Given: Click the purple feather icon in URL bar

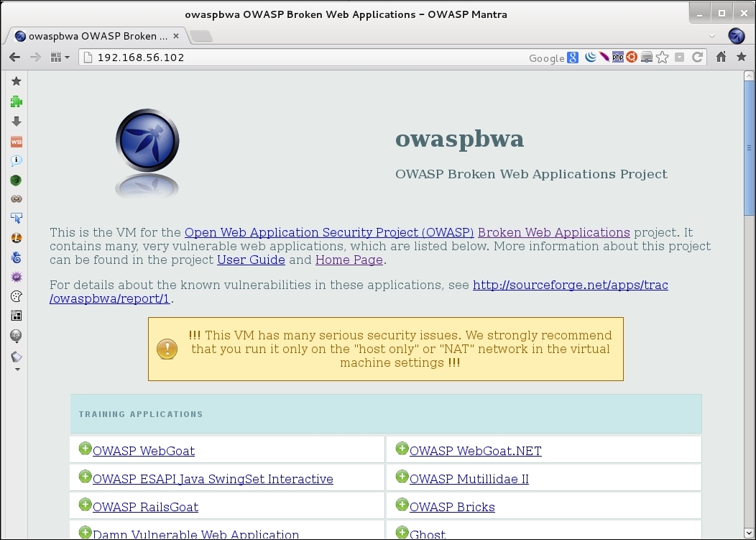Looking at the screenshot, I should (604, 58).
